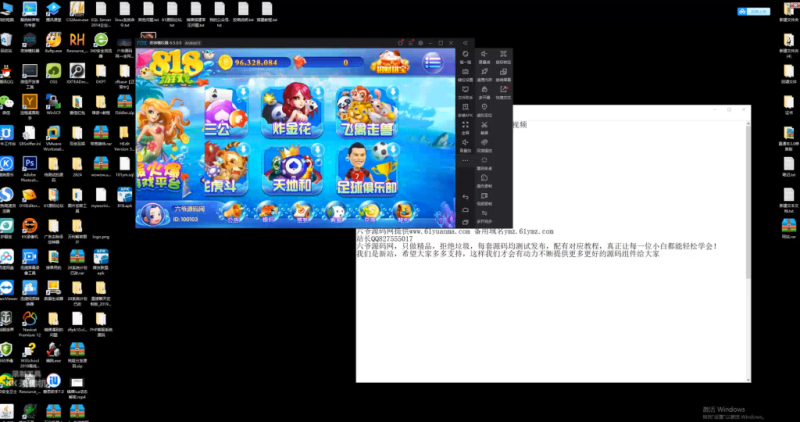800x422 pixels.
Task: Open the megaphone announcement icon in game footer
Action: [234, 213]
